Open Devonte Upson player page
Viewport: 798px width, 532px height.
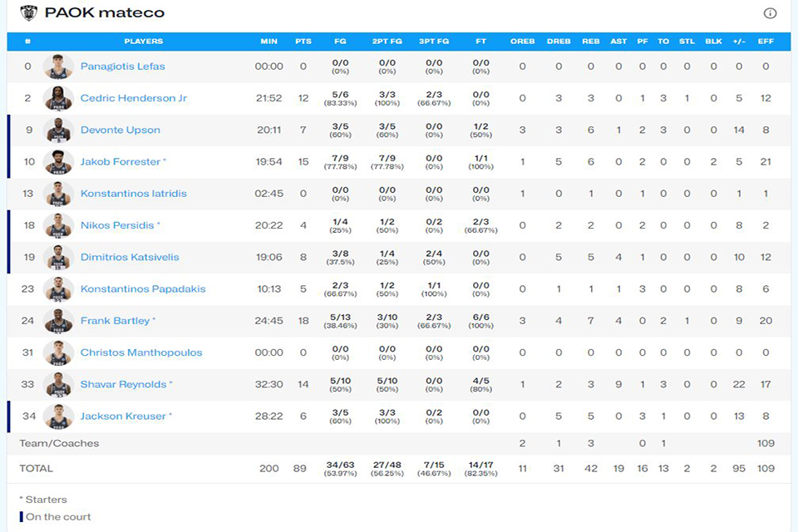(120, 130)
